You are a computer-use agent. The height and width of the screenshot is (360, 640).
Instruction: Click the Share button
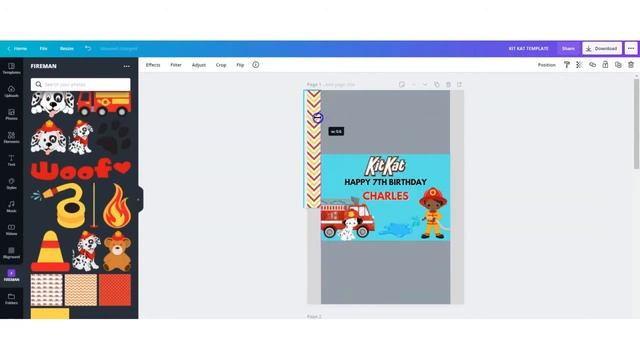[x=568, y=49]
